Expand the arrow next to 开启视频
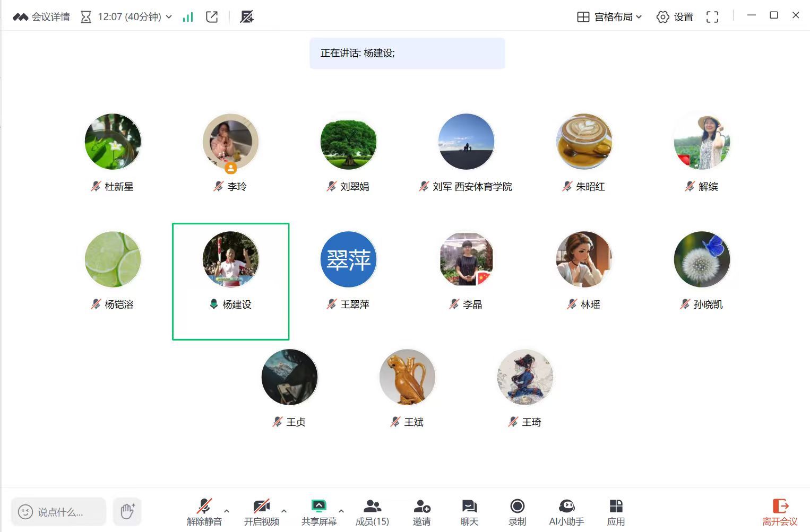Screen dimensions: 810x532 284,511
